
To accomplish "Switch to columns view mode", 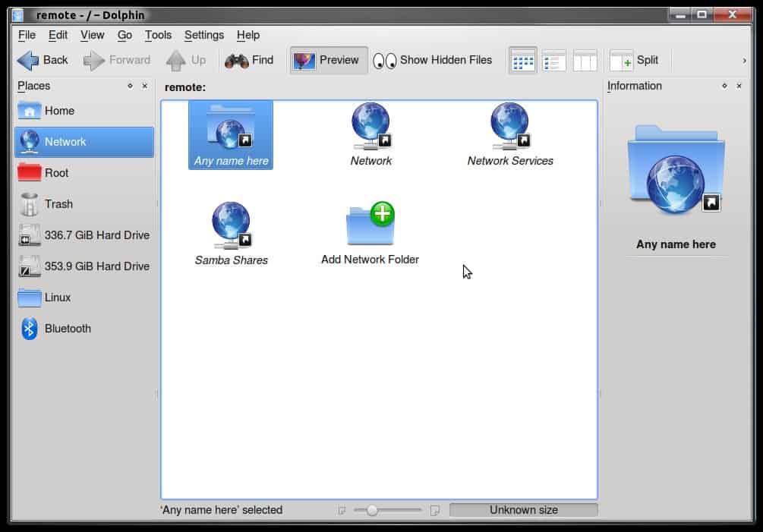I will coord(585,61).
